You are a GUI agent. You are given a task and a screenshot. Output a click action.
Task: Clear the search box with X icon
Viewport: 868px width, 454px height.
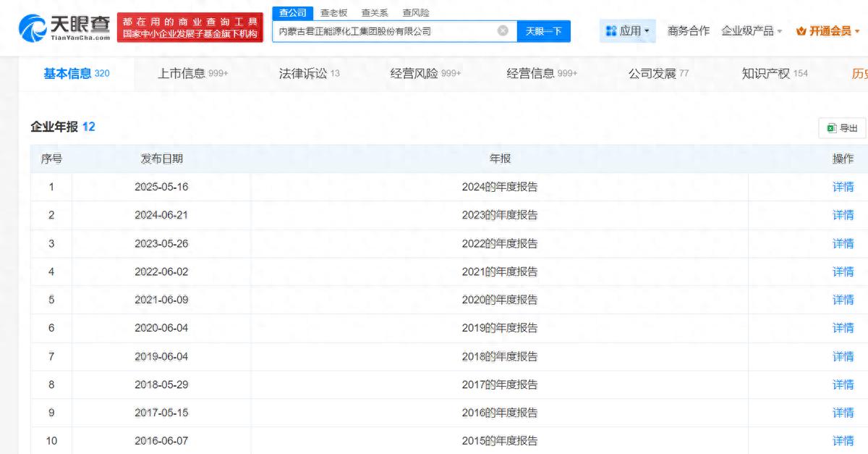[x=503, y=31]
